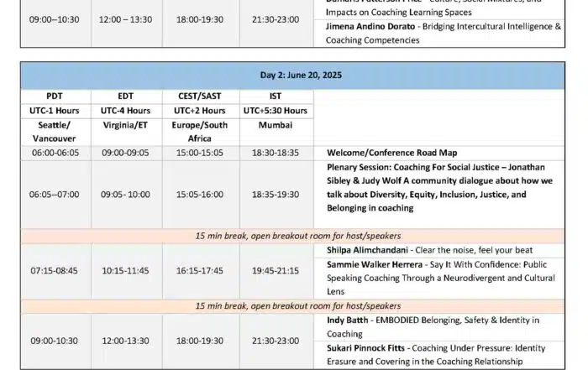Select the Europe/South Africa cell
This screenshot has width=588, height=370.
201,132
